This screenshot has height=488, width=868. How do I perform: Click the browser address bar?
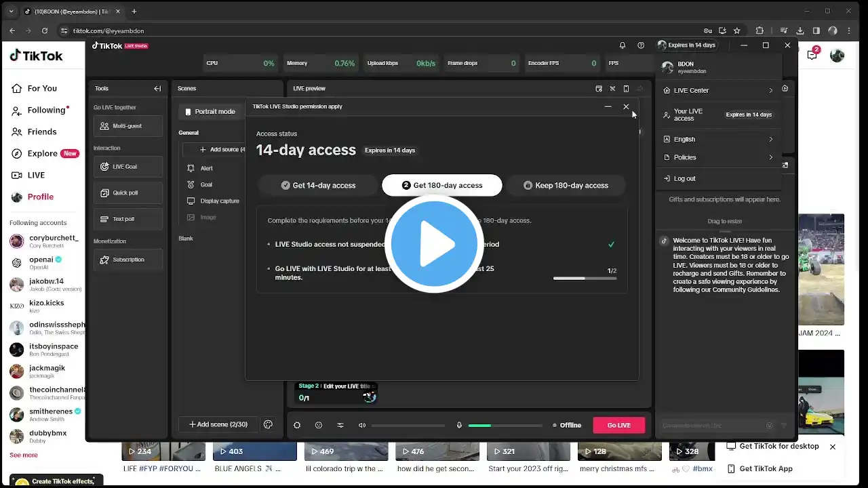pos(380,30)
